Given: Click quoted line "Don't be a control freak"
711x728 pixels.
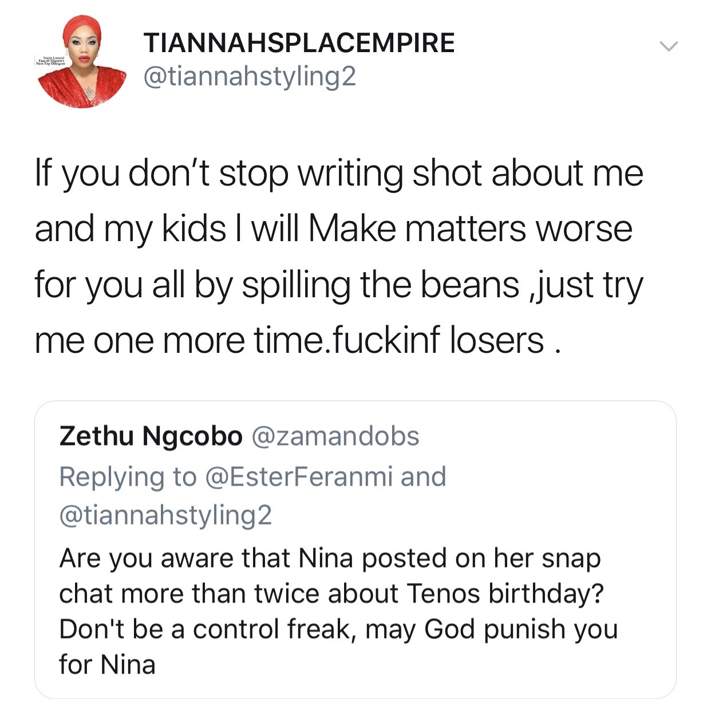Looking at the screenshot, I should (338, 629).
